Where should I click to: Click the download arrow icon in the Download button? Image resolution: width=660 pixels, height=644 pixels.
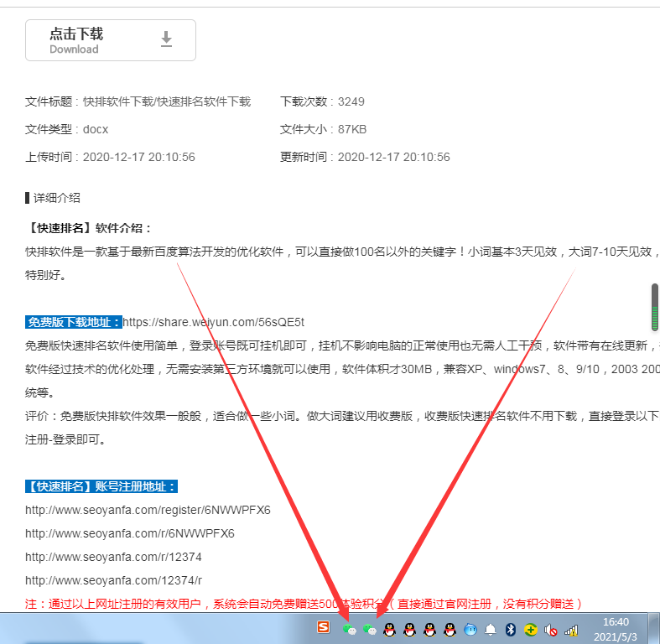166,39
